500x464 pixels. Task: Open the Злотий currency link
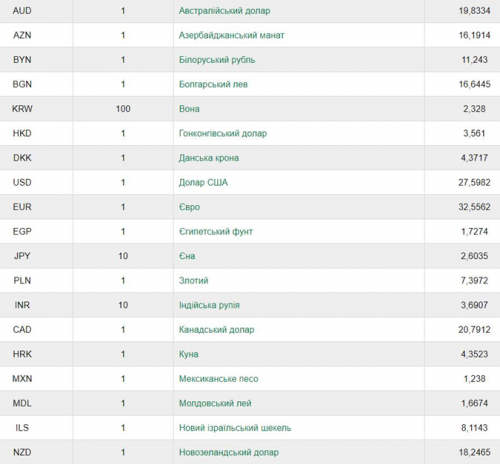click(194, 281)
